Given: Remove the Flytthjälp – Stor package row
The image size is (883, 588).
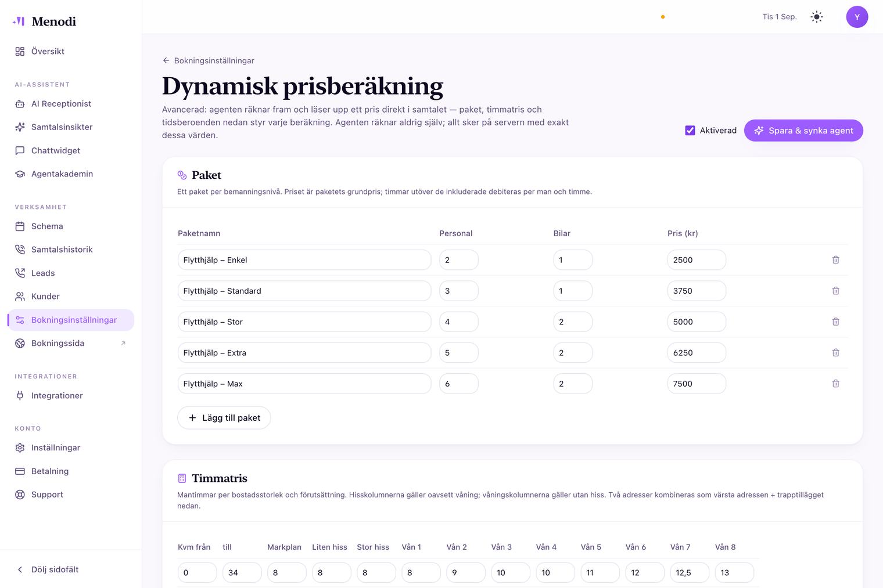Looking at the screenshot, I should (835, 322).
